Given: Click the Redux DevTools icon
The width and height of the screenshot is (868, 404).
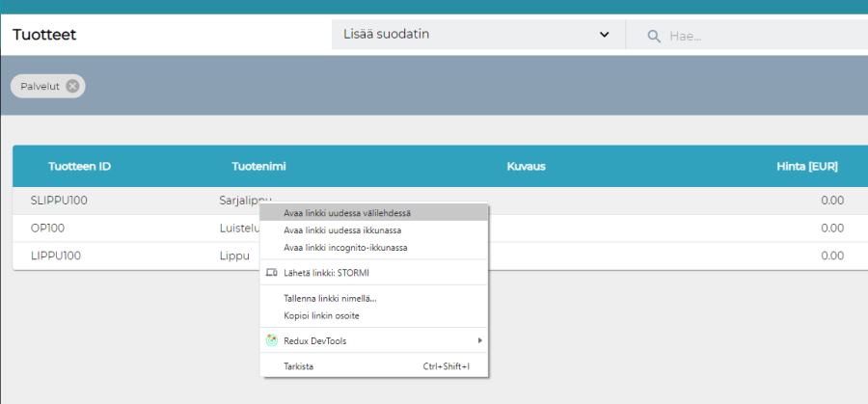Looking at the screenshot, I should [271, 340].
